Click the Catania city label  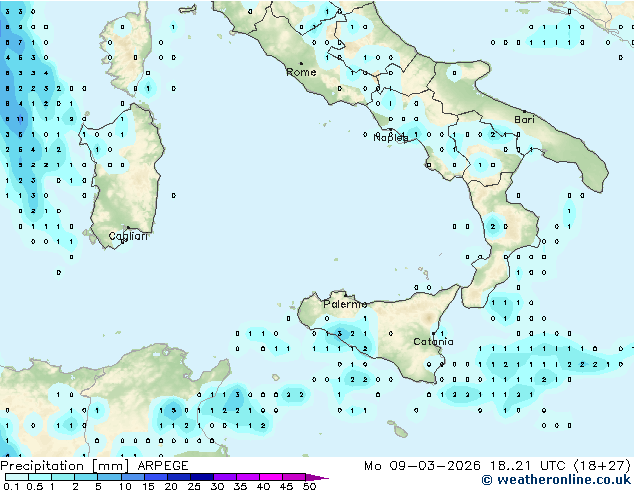coord(433,342)
